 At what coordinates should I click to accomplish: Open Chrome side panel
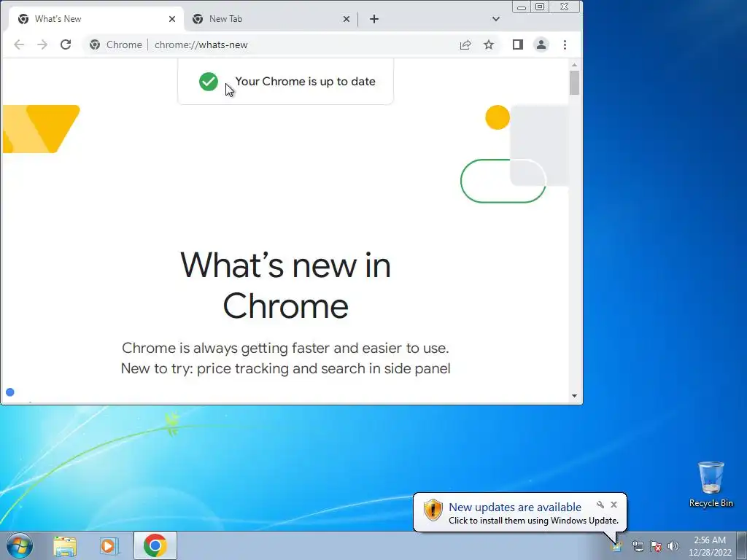[518, 44]
